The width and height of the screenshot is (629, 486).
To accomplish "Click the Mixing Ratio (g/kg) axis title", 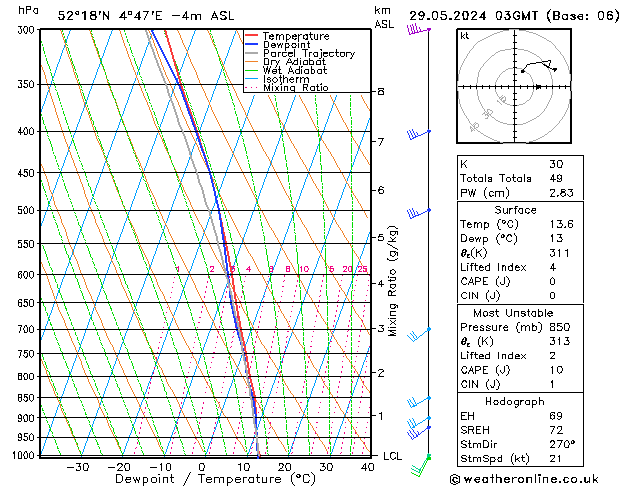I will point(393,281).
